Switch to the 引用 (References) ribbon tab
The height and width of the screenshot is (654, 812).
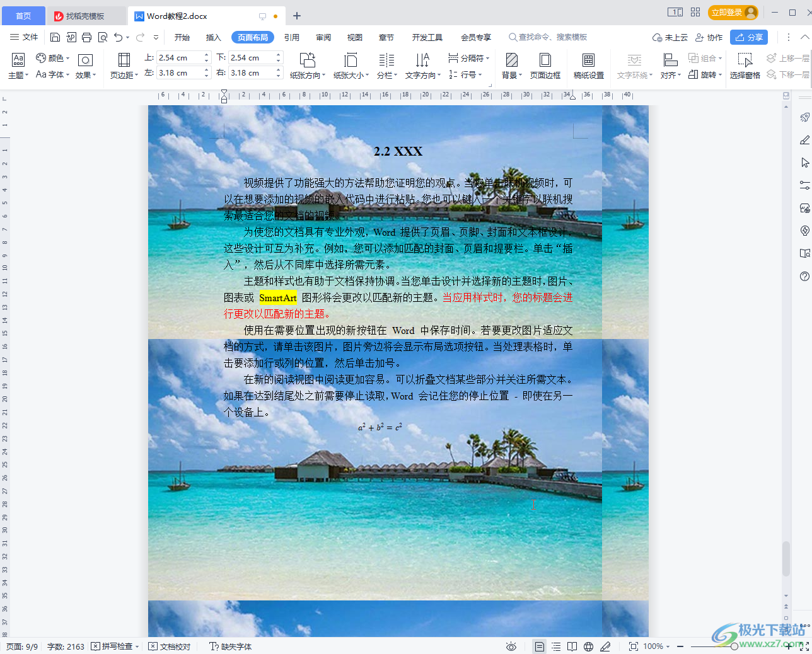(292, 37)
